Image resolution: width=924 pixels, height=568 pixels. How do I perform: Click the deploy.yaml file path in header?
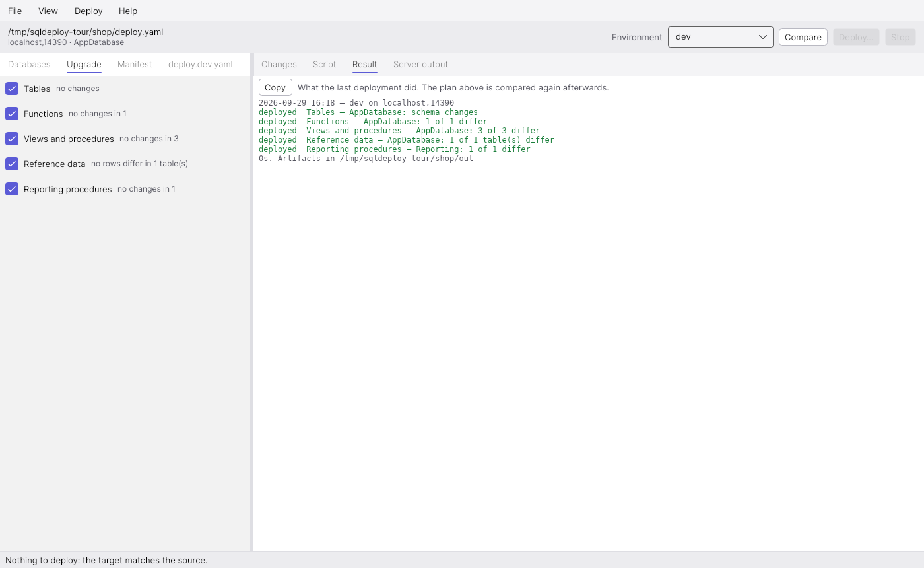[x=86, y=32]
